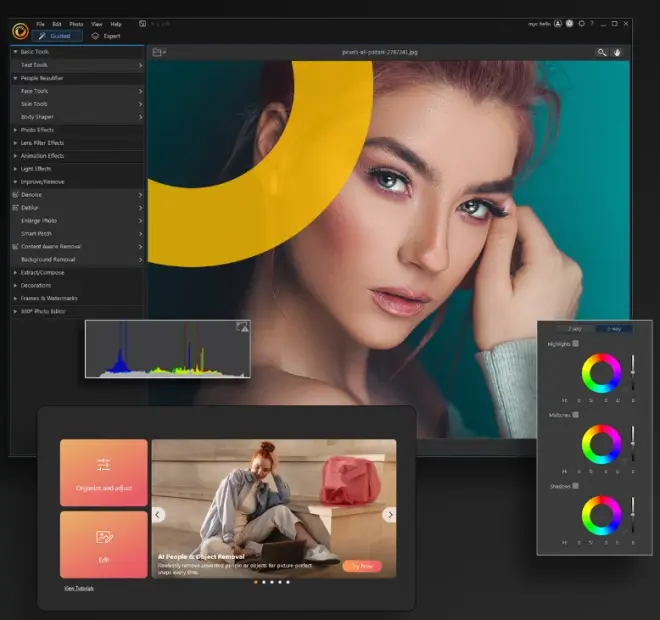This screenshot has width=660, height=620.
Task: Enable the Highlights checkbox
Action: coord(576,344)
